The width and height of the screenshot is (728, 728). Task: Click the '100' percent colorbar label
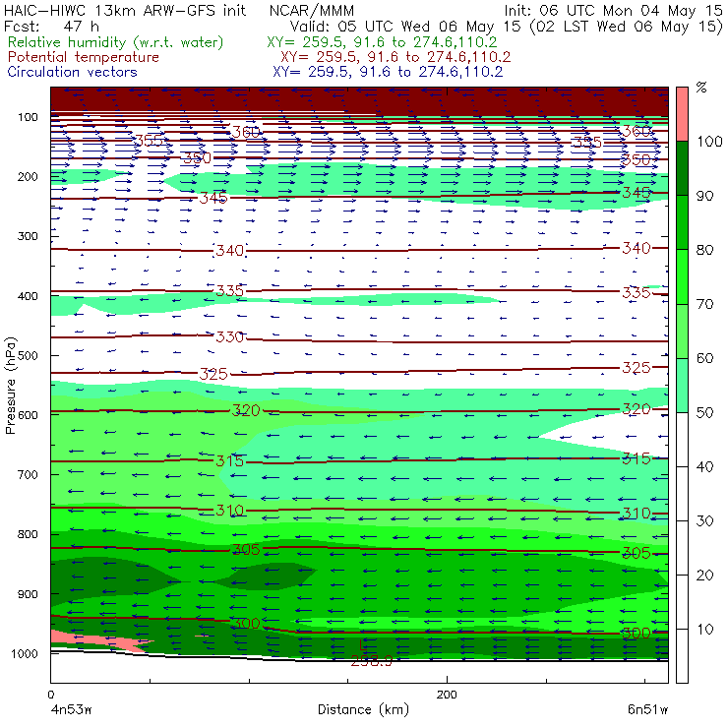(x=709, y=141)
